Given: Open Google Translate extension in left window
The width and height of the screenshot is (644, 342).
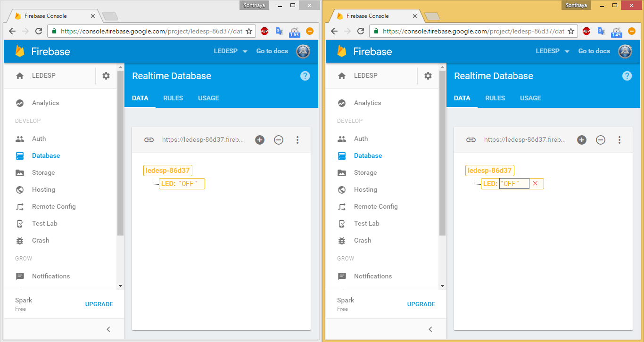Looking at the screenshot, I should pos(279,31).
